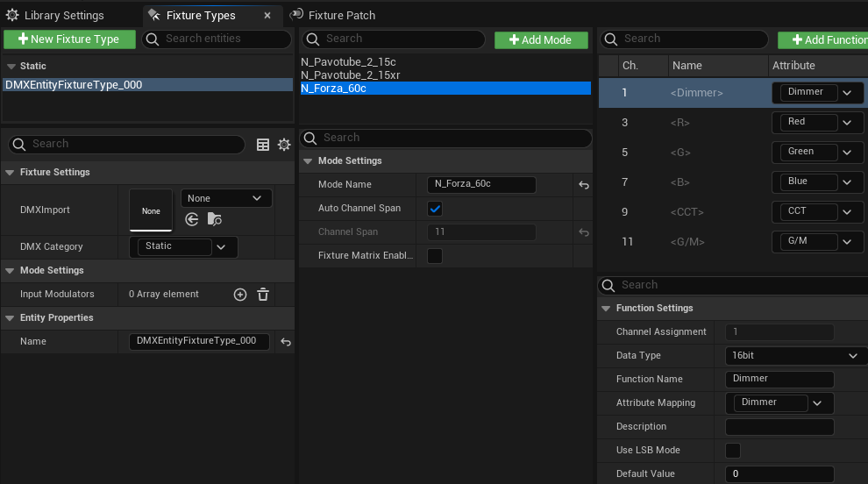Click the search icon in functions list
The image size is (868, 484).
(610, 39)
